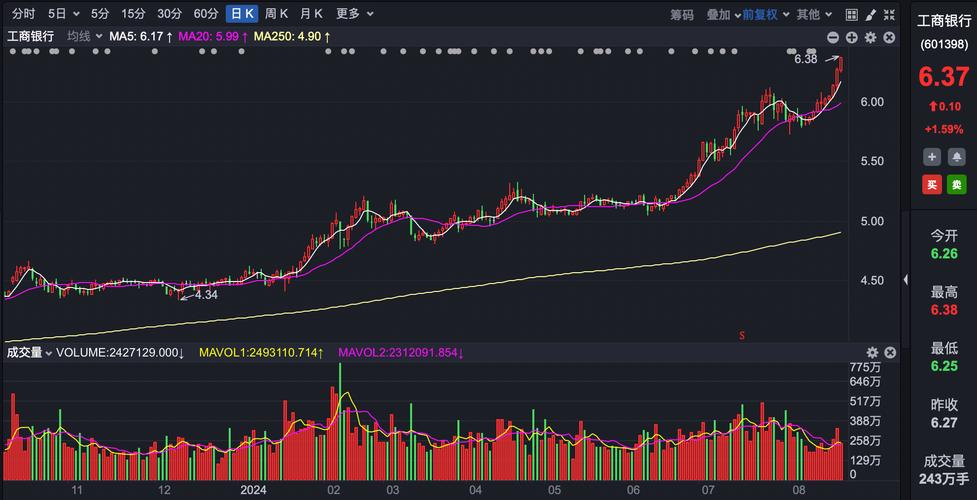
Task: Switch to 分时 intraday view
Action: click(x=21, y=14)
